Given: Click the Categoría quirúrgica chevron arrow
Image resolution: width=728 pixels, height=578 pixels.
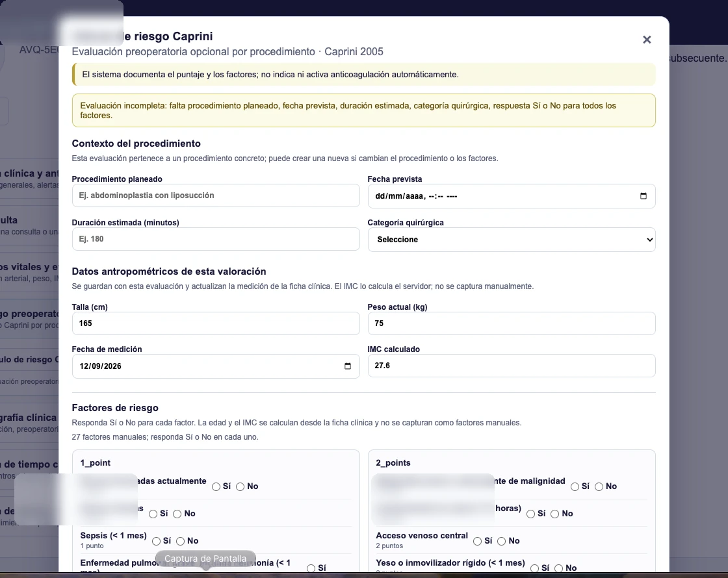Looking at the screenshot, I should pos(649,240).
